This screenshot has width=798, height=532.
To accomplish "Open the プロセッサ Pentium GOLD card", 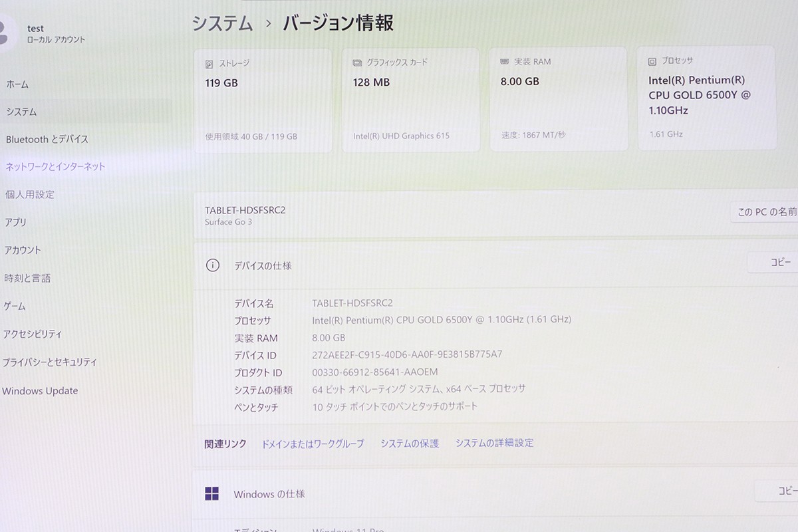I will click(707, 98).
